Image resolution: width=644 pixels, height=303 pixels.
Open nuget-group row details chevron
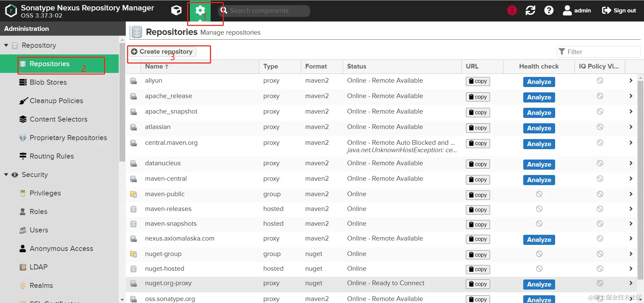coord(631,254)
